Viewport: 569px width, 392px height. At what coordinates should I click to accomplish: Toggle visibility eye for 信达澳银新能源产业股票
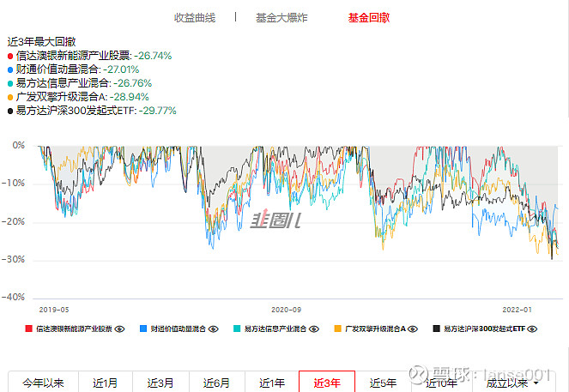coord(120,329)
